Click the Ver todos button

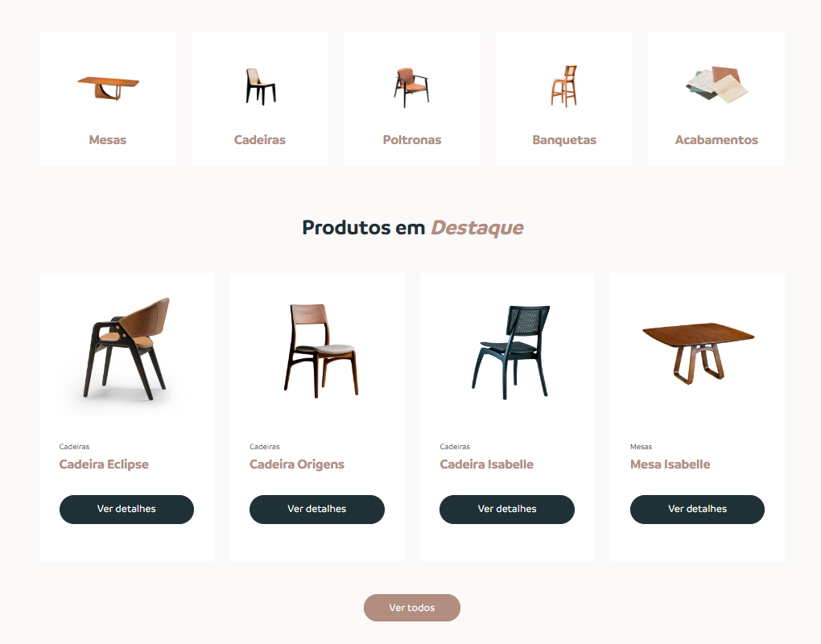click(412, 607)
